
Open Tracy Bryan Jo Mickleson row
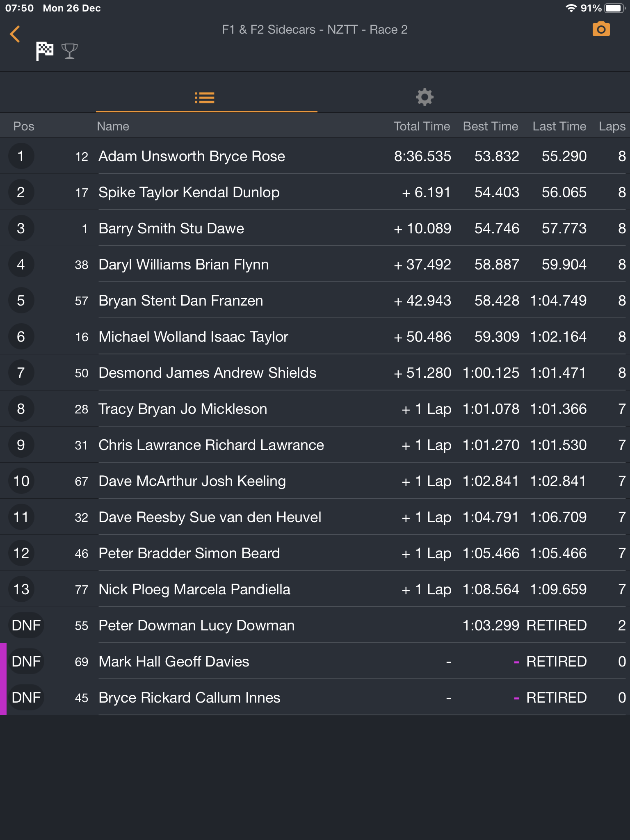pyautogui.click(x=183, y=409)
